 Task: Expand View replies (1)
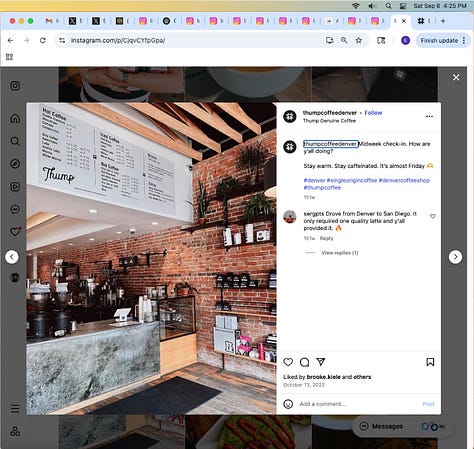click(340, 253)
